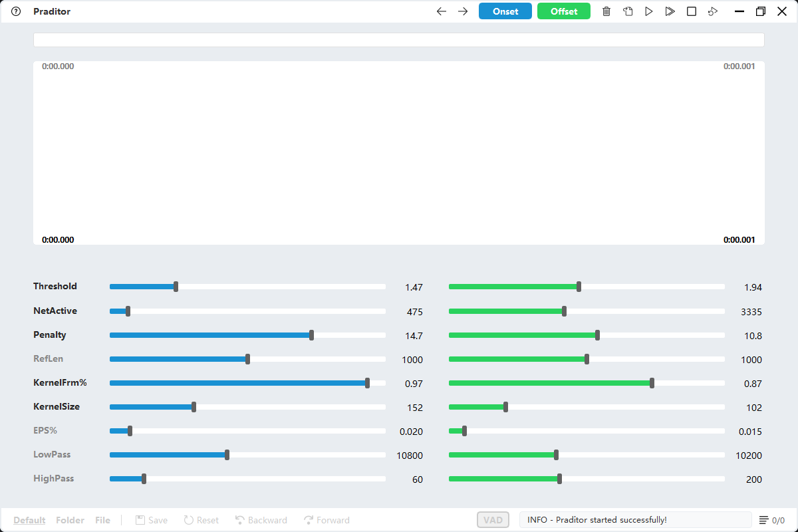Click the INFO status message box
The height and width of the screenshot is (532, 798).
tap(636, 520)
